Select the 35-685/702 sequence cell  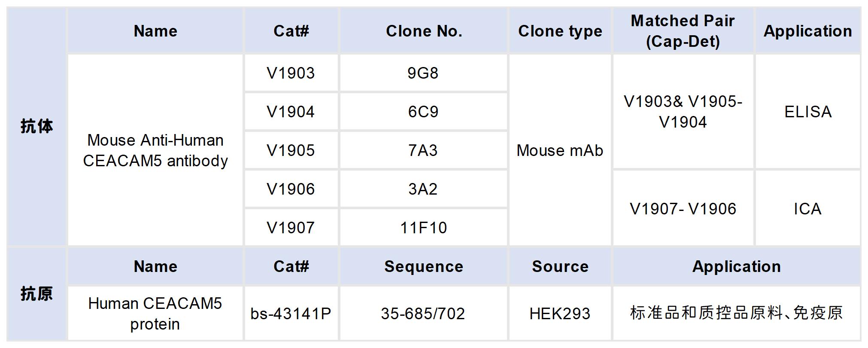point(423,314)
